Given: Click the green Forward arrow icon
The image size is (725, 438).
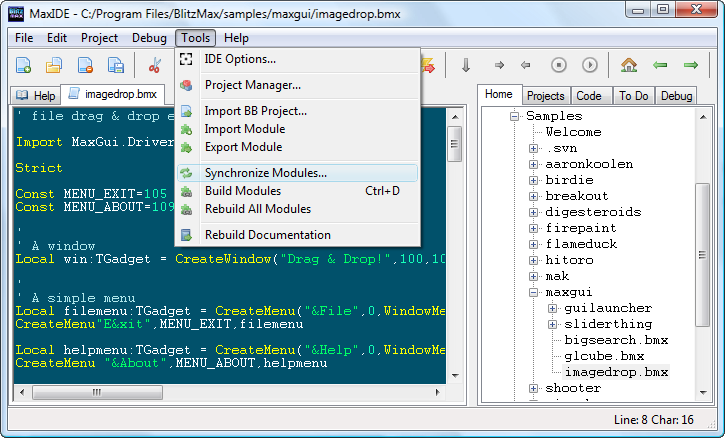Looking at the screenshot, I should point(691,65).
